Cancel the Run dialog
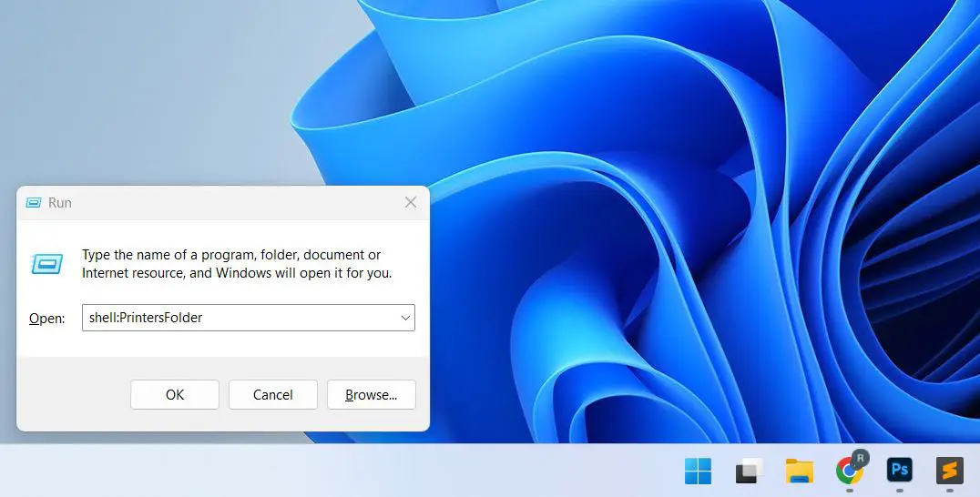The image size is (980, 497). tap(273, 395)
